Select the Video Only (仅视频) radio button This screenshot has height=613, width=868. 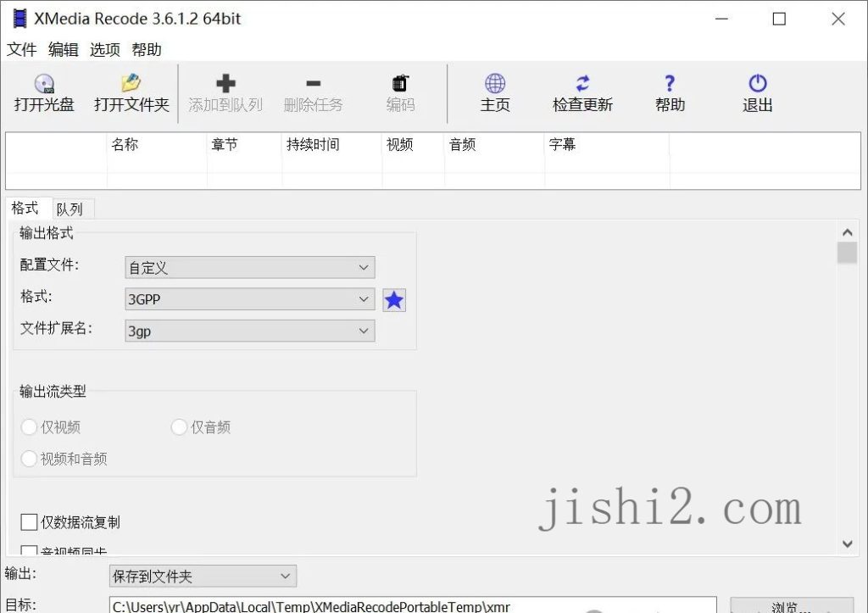[29, 427]
